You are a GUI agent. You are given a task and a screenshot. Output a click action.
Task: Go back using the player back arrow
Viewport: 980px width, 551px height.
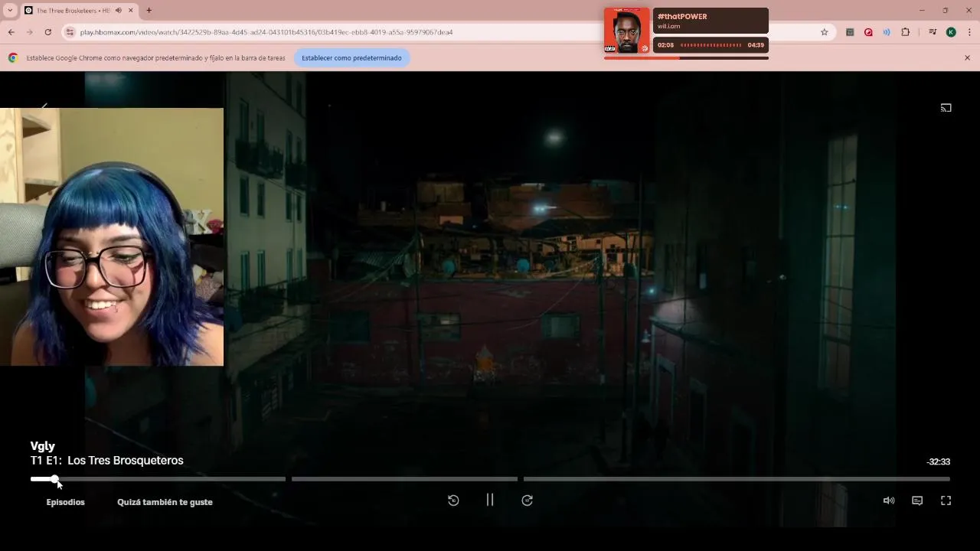(x=44, y=106)
